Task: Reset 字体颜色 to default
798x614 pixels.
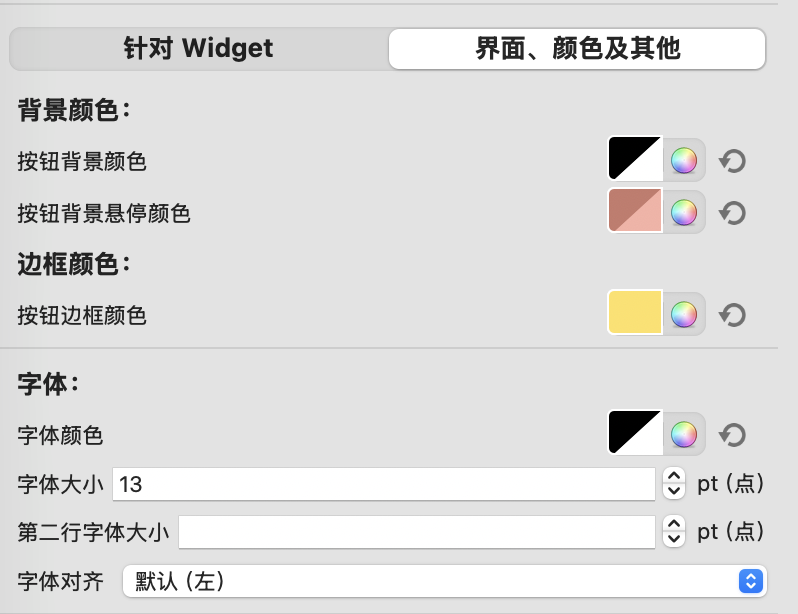Action: click(x=732, y=435)
